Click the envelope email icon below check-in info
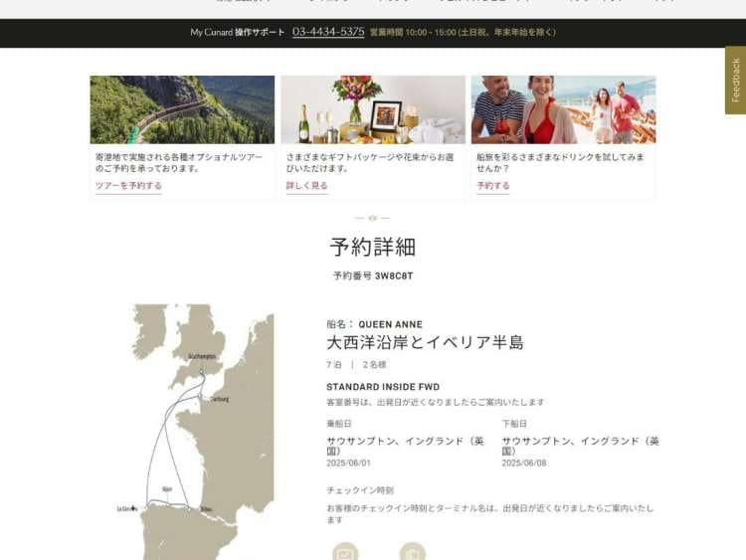746x560 pixels. 345,552
